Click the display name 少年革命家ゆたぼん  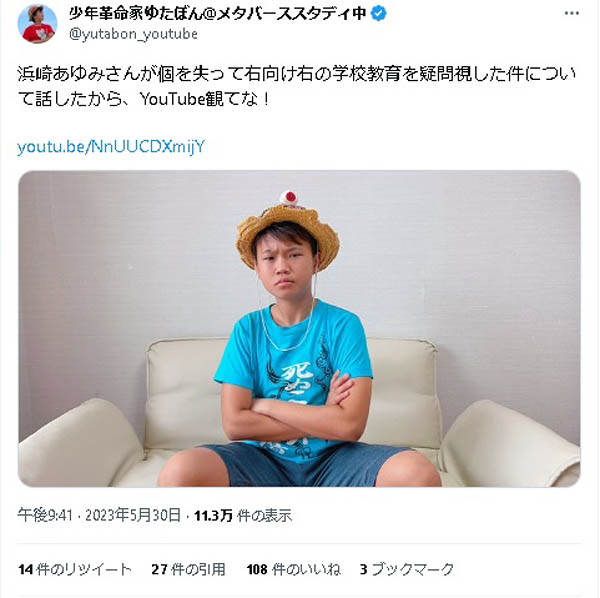tap(138, 14)
